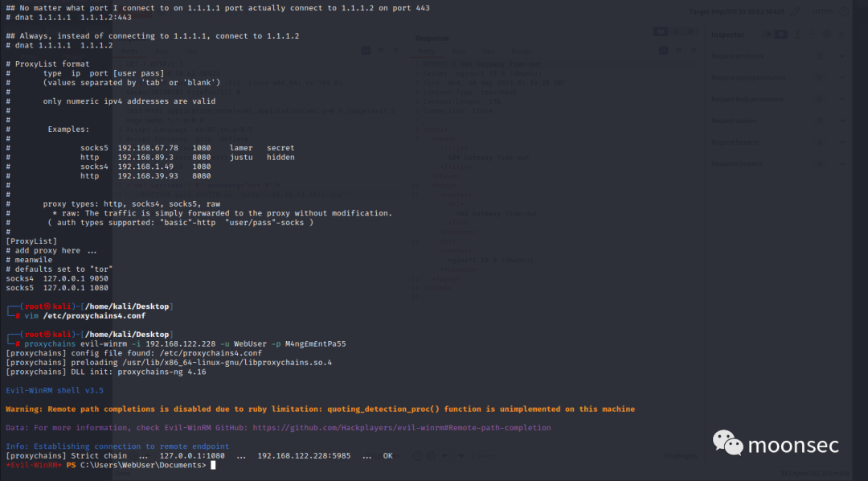Click terminal cursor at PS prompt
Screen dimensions: 868x481
(x=213, y=465)
